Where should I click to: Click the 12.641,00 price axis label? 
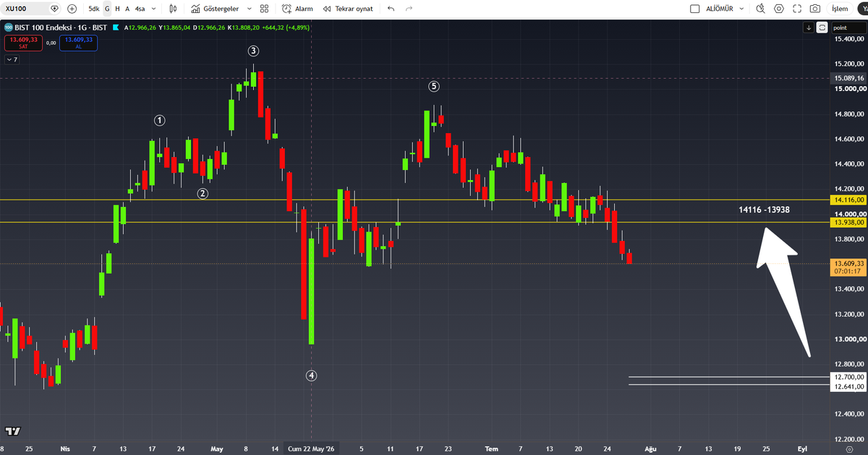[849, 386]
